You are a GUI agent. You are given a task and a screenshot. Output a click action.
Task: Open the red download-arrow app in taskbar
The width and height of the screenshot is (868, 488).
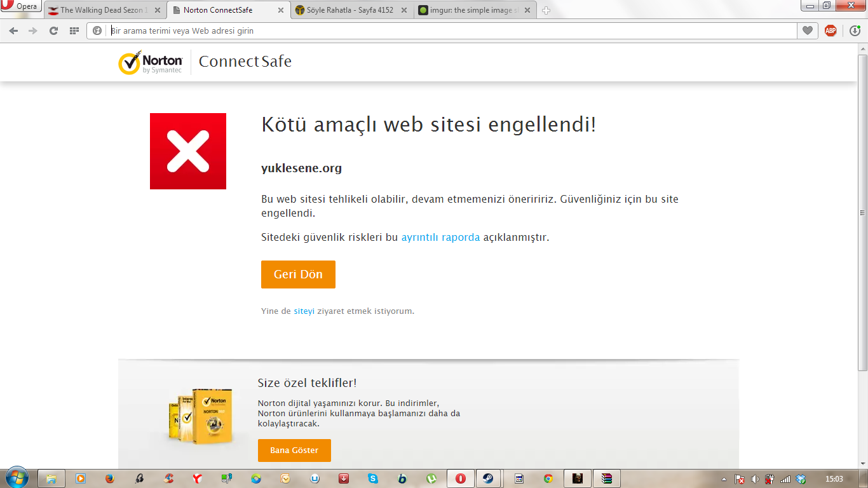(x=344, y=478)
